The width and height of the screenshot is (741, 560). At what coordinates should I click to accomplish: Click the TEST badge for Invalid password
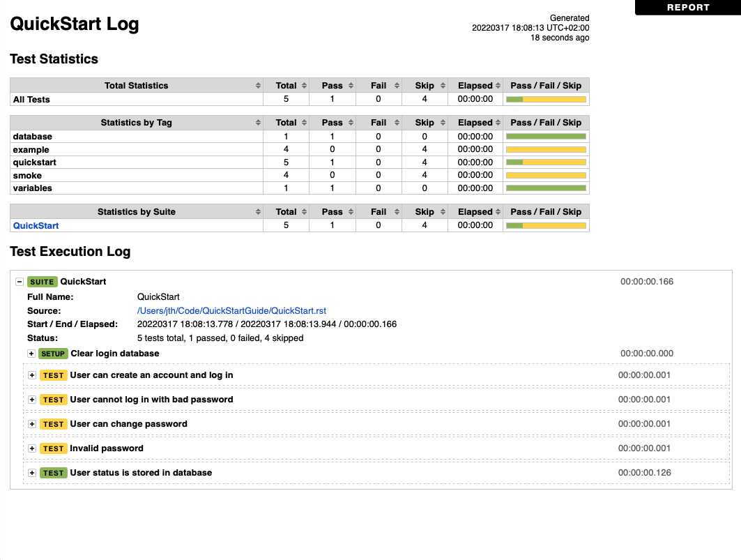(x=54, y=448)
